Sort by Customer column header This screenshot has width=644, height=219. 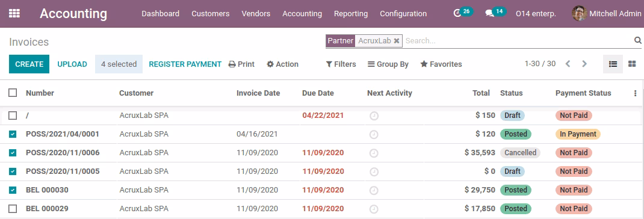[137, 93]
